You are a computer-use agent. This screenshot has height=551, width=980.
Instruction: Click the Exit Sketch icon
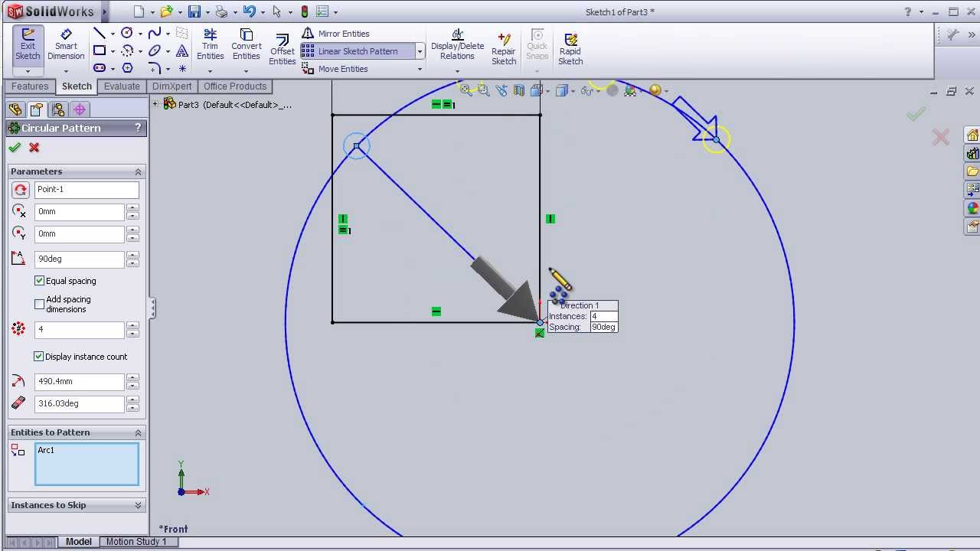pos(28,44)
